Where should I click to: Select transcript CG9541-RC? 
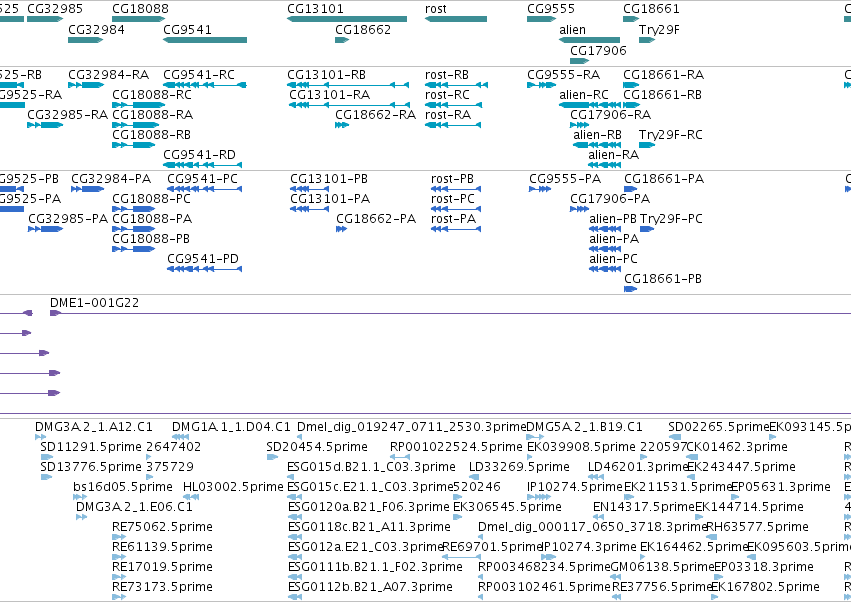click(x=199, y=75)
